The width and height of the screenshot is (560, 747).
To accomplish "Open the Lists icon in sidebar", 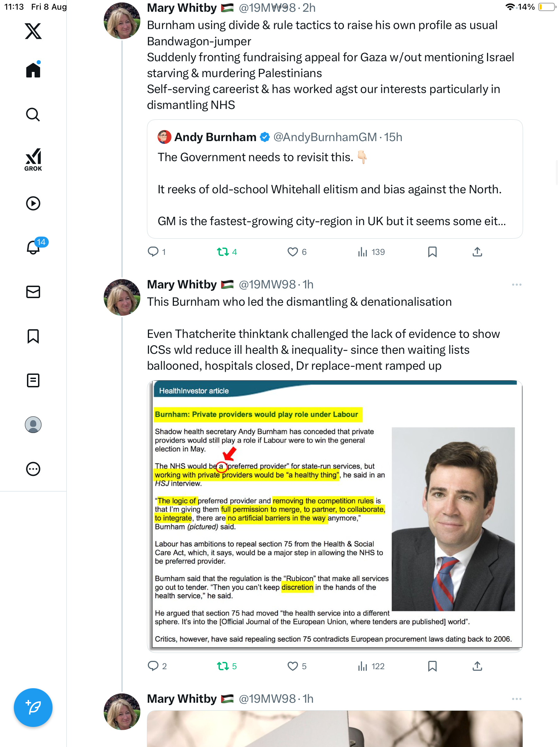I will tap(33, 380).
